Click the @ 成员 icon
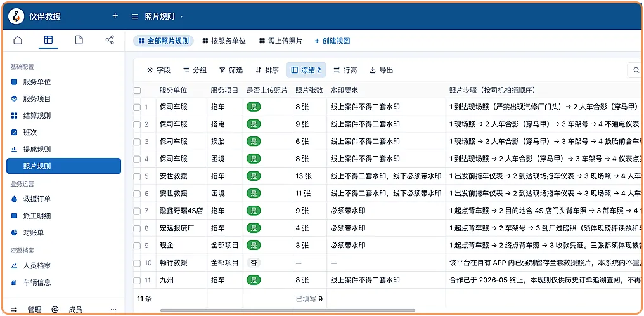The height and width of the screenshot is (316, 644). (55, 310)
